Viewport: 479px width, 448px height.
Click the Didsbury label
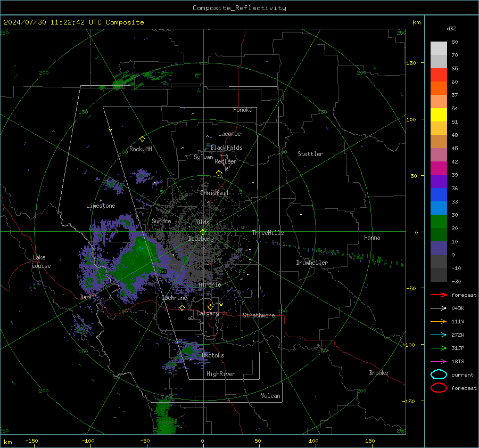click(201, 239)
